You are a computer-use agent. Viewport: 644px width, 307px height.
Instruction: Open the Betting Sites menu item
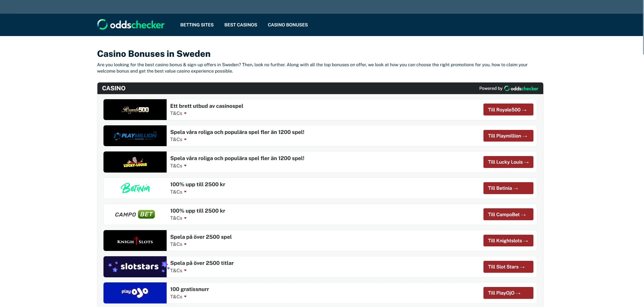[197, 25]
